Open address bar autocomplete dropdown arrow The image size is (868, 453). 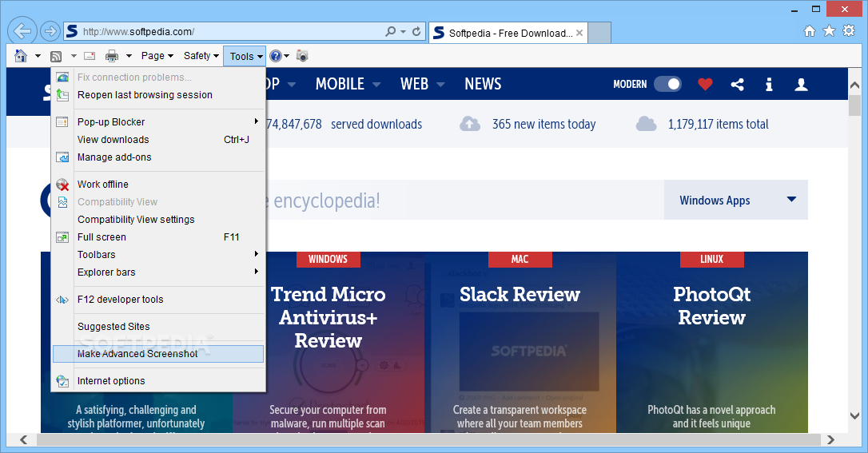403,31
